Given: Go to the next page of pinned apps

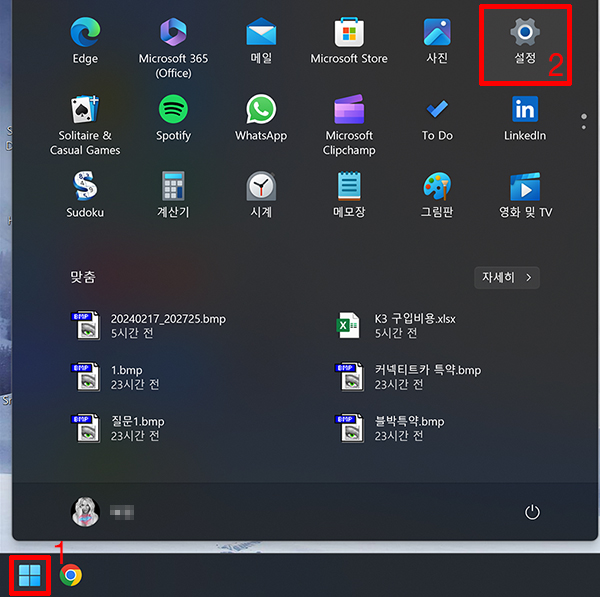Looking at the screenshot, I should click(584, 127).
